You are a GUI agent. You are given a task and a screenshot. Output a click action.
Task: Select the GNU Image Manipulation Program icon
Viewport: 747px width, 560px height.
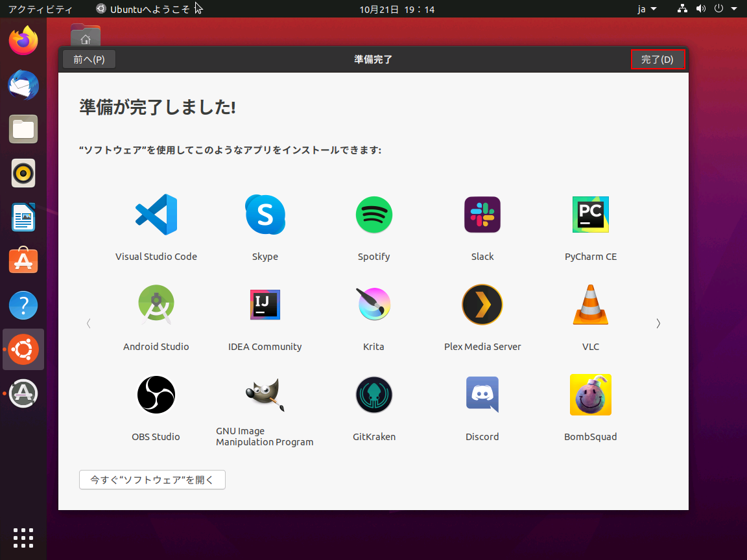(x=265, y=394)
